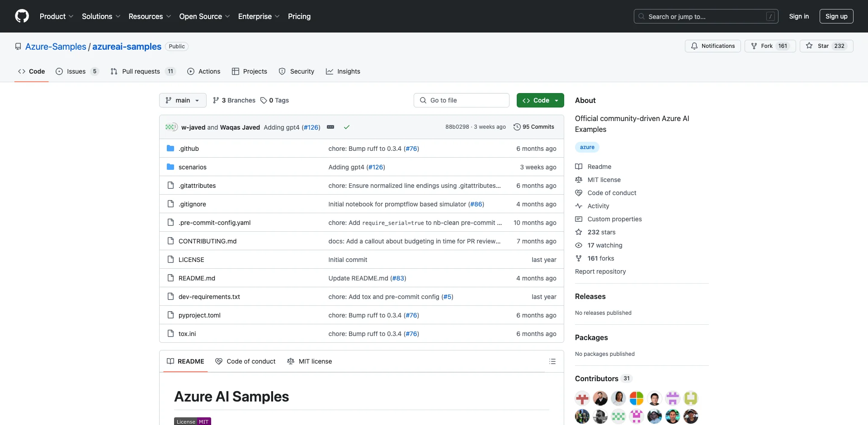
Task: Open the CONTRIBUTING.md file
Action: coord(208,241)
